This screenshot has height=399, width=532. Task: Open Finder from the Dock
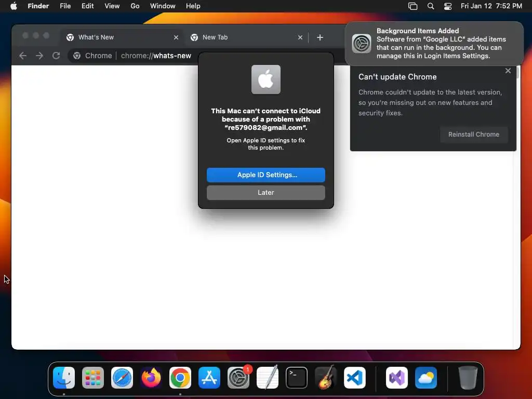point(64,378)
